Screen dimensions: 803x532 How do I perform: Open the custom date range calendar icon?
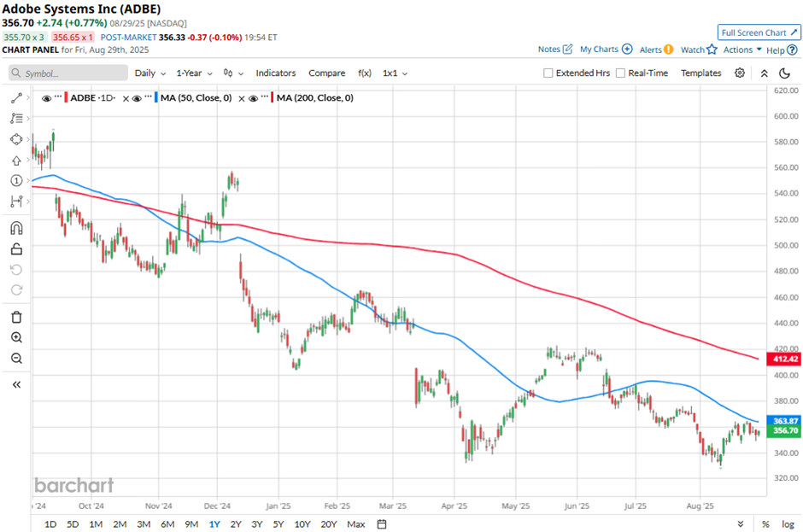coord(382,523)
